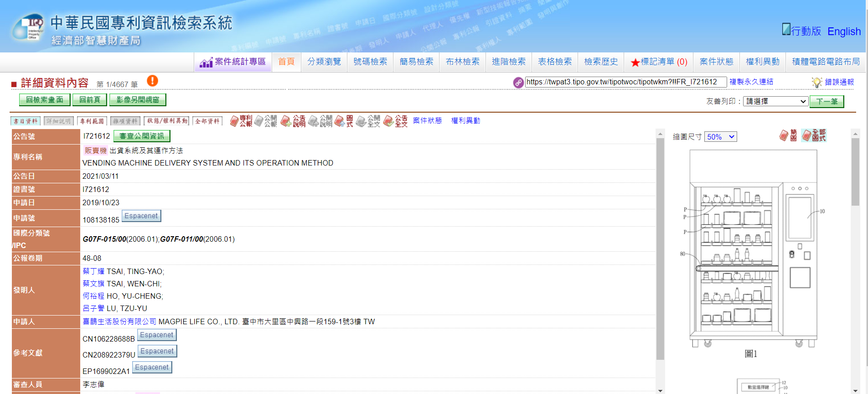Image resolution: width=868 pixels, height=394 pixels.
Task: Click the 公告全文 full text icon
Action: 395,121
